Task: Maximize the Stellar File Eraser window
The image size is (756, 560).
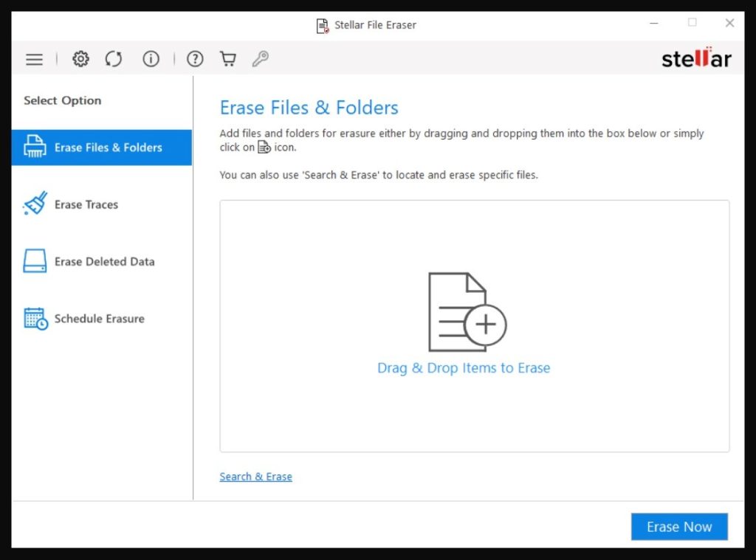Action: point(692,23)
